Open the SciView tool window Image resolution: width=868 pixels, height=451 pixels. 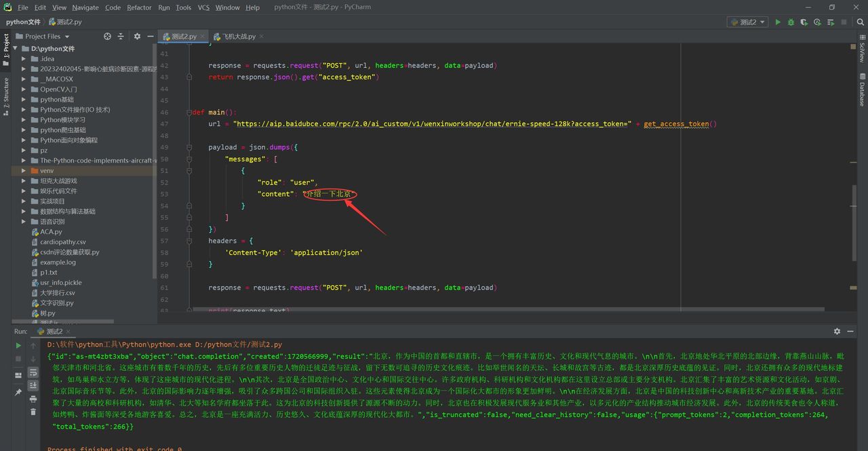click(862, 49)
